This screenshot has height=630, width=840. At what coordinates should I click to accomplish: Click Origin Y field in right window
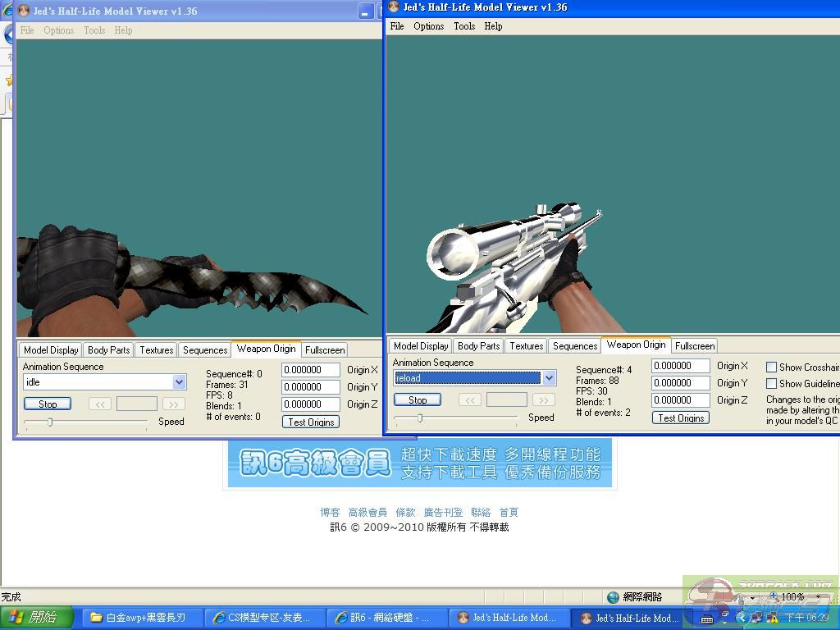(680, 383)
